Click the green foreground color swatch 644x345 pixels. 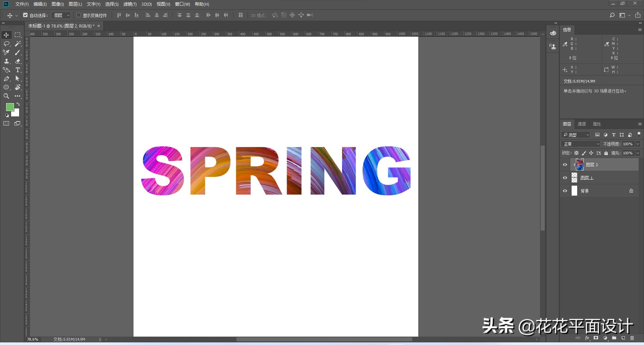(x=10, y=107)
